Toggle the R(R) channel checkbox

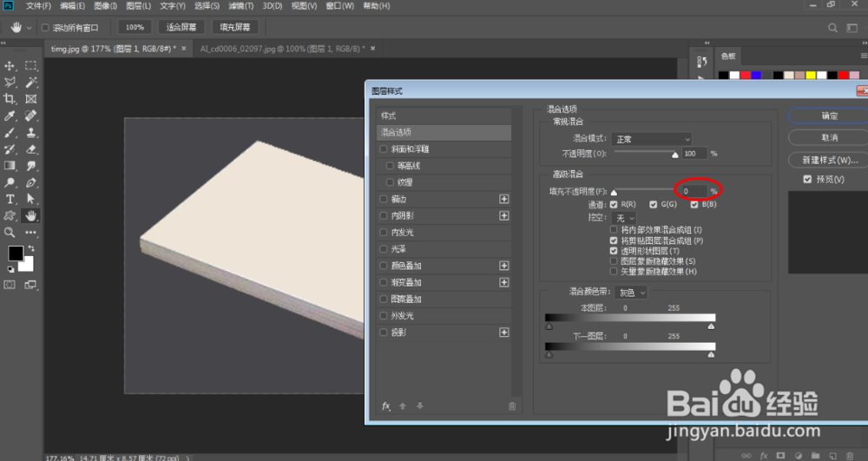click(x=614, y=204)
